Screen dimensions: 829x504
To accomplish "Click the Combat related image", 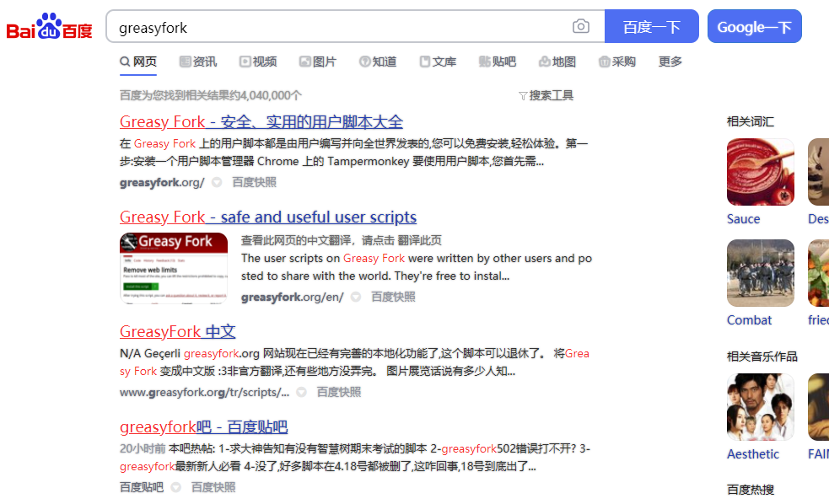I will [761, 273].
